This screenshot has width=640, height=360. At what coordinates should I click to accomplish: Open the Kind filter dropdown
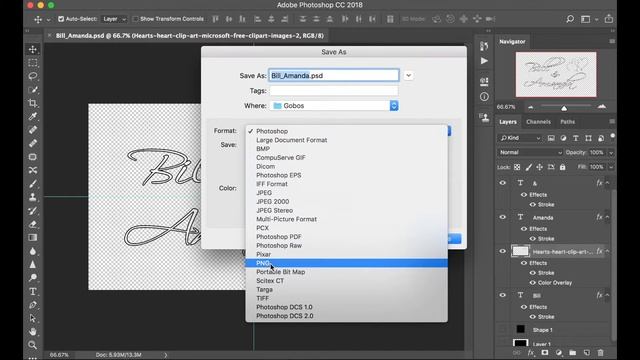(x=520, y=138)
